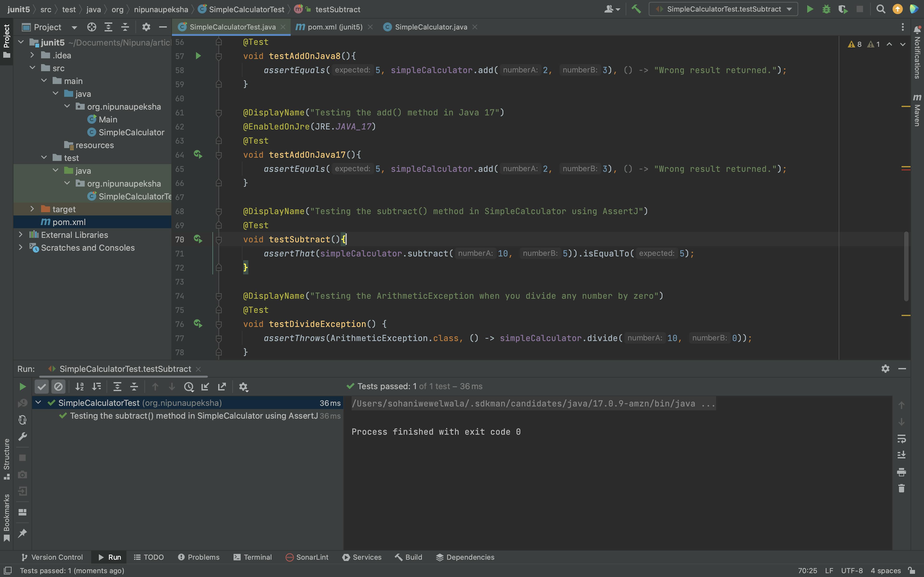Click run gutter icon beside testAddOnJava8

198,56
